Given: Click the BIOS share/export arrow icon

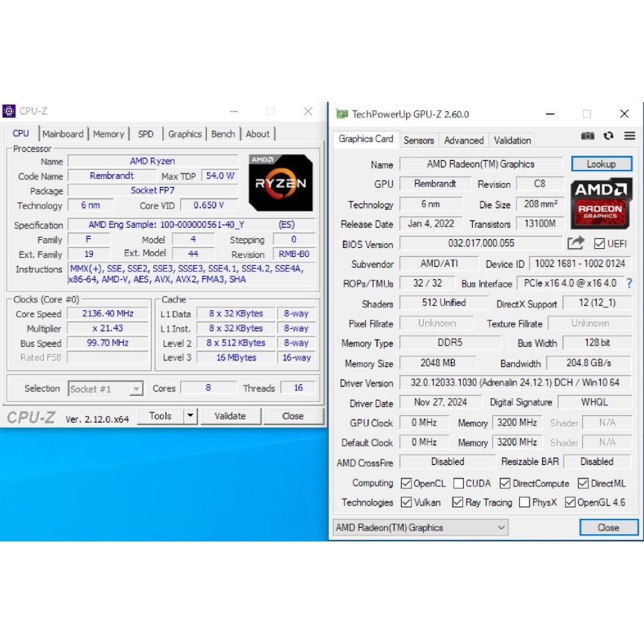Looking at the screenshot, I should tap(575, 243).
